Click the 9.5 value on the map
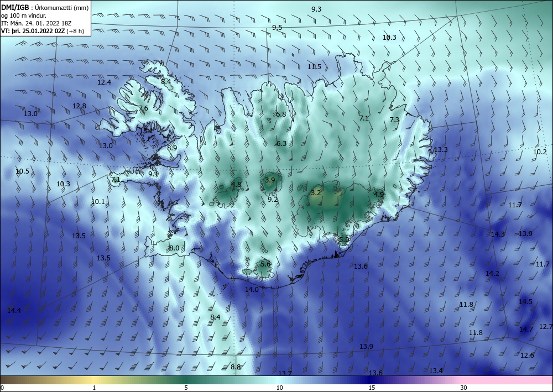 click(277, 28)
